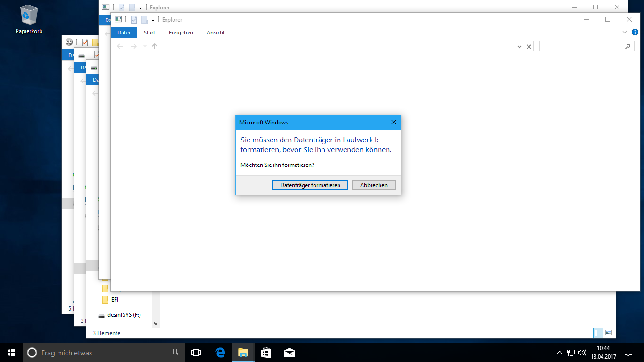Viewport: 644px width, 362px height.
Task: Click the front Explorer window system icon
Action: tap(118, 19)
